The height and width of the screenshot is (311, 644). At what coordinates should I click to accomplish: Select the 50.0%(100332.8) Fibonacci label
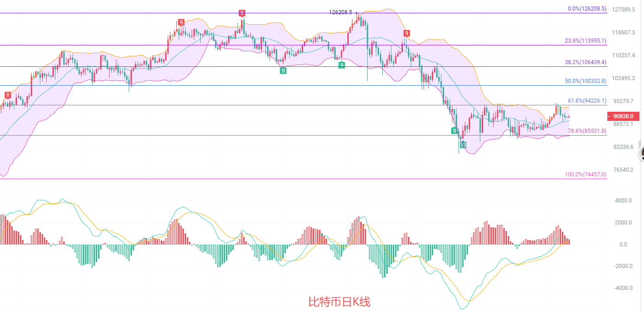tap(585, 81)
